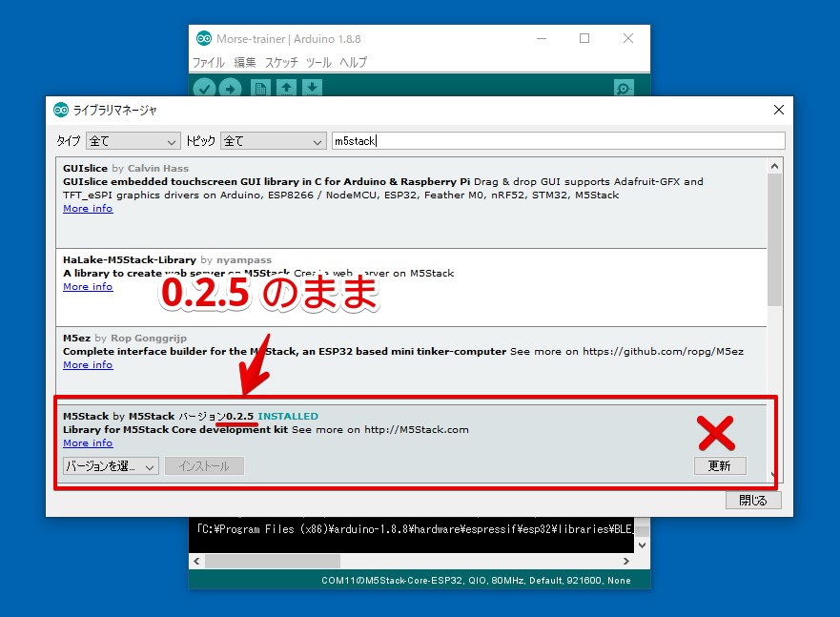Open the ヘルプ menu
Screen dimensions: 840x617
[x=353, y=62]
